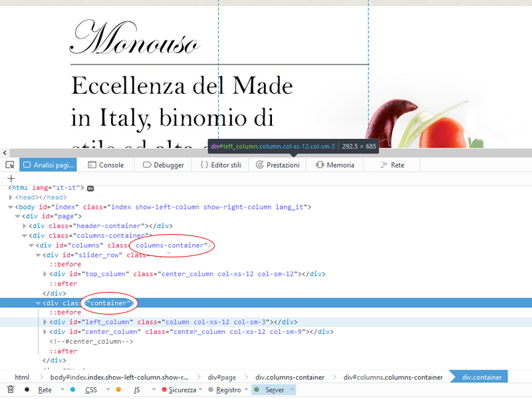Switch to the Console tab
Image resolution: width=532 pixels, height=399 pixels.
point(106,165)
